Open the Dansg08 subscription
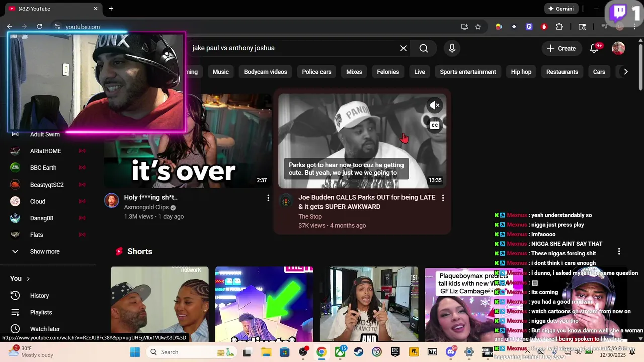The image size is (644, 362). pyautogui.click(x=48, y=218)
